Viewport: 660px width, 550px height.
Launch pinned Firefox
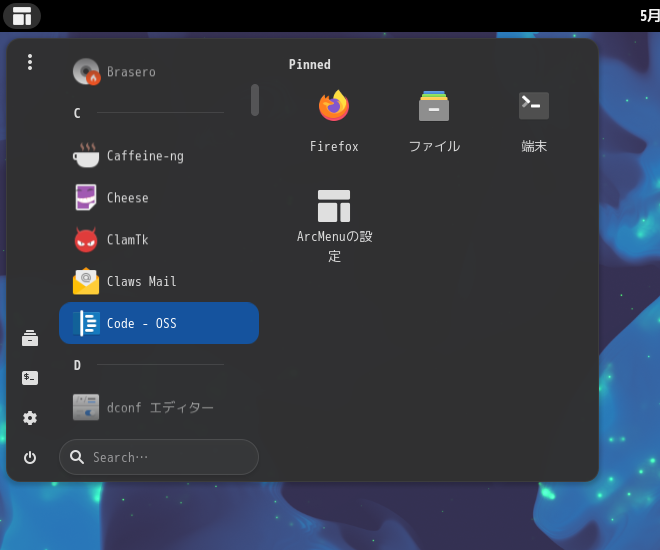click(x=334, y=106)
